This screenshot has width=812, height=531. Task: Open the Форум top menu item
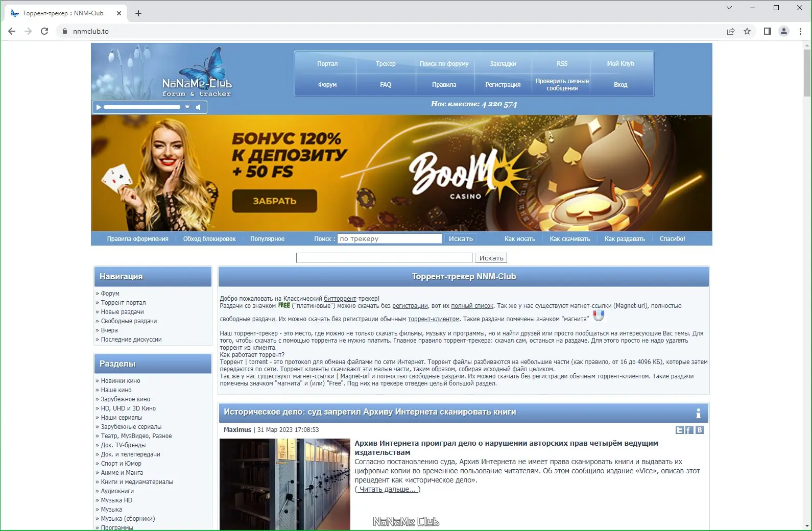327,85
